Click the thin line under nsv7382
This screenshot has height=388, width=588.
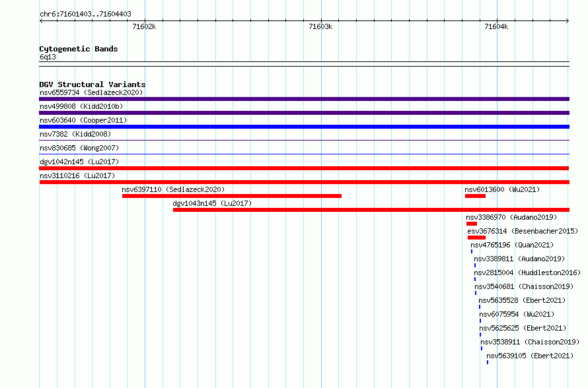click(x=304, y=140)
